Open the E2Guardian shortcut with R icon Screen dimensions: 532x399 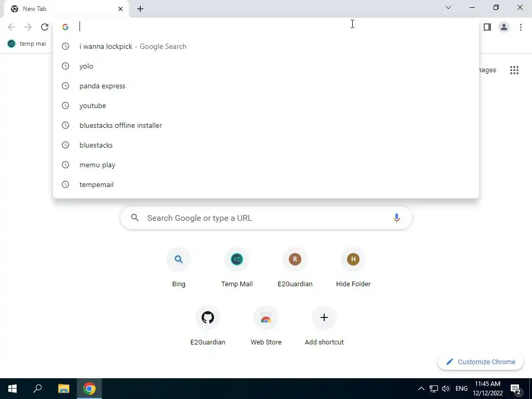coord(295,268)
